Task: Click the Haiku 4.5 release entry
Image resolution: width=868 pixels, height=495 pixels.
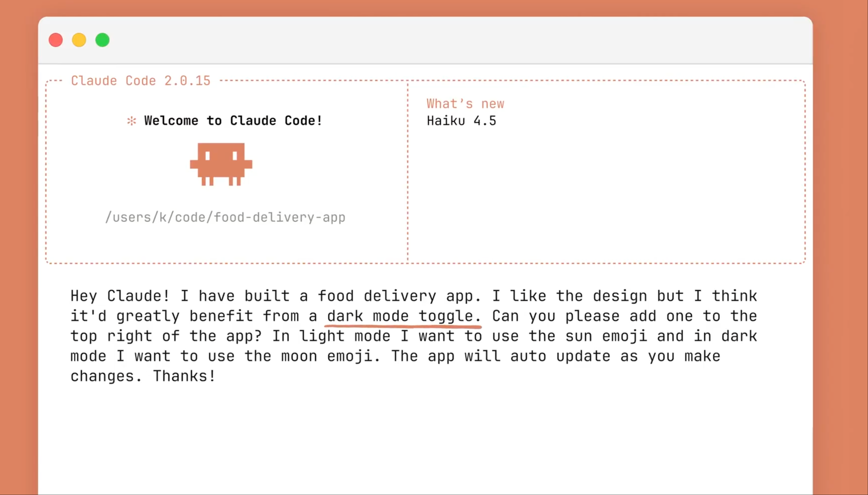Action: (x=461, y=121)
